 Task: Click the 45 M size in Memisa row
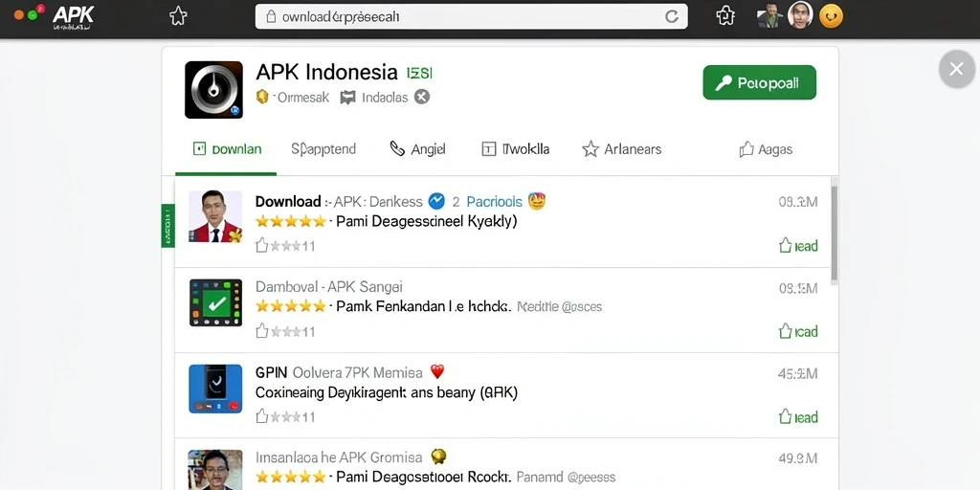coord(797,374)
